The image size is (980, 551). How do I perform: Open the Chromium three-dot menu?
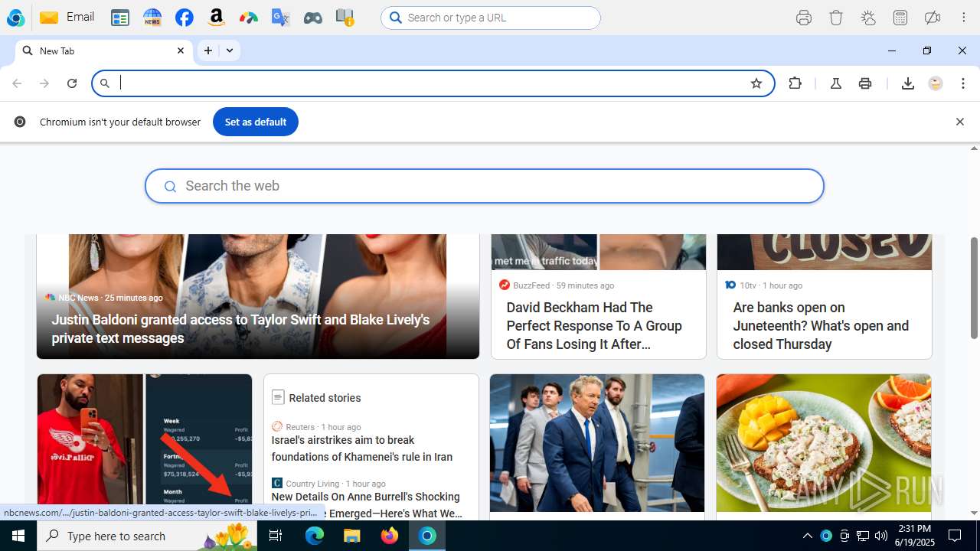pyautogui.click(x=963, y=83)
